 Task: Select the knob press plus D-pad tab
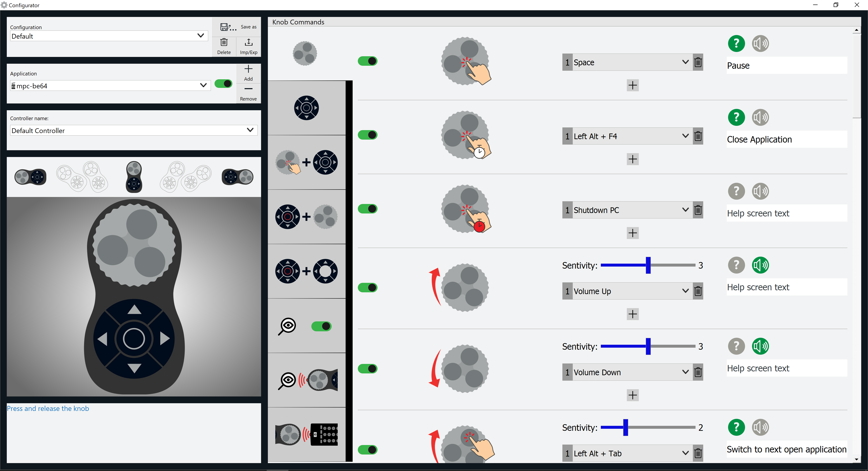(x=307, y=162)
